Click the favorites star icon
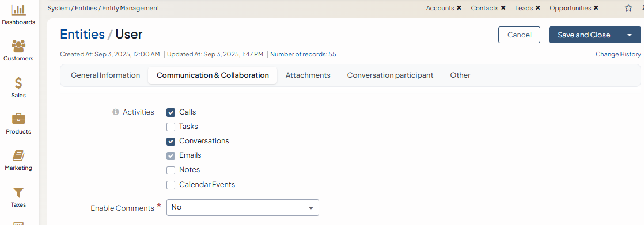Screen dimensions: 644x232 628,8
